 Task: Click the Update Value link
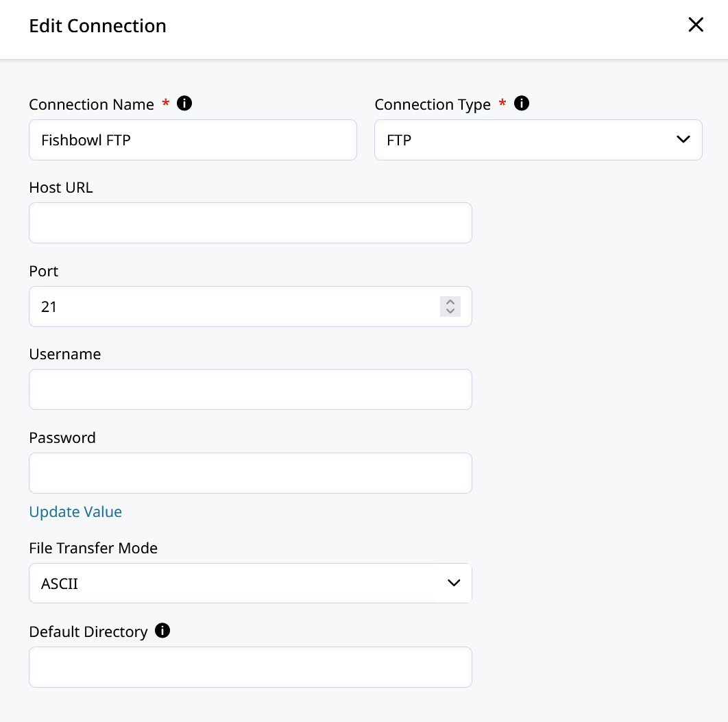click(x=75, y=512)
